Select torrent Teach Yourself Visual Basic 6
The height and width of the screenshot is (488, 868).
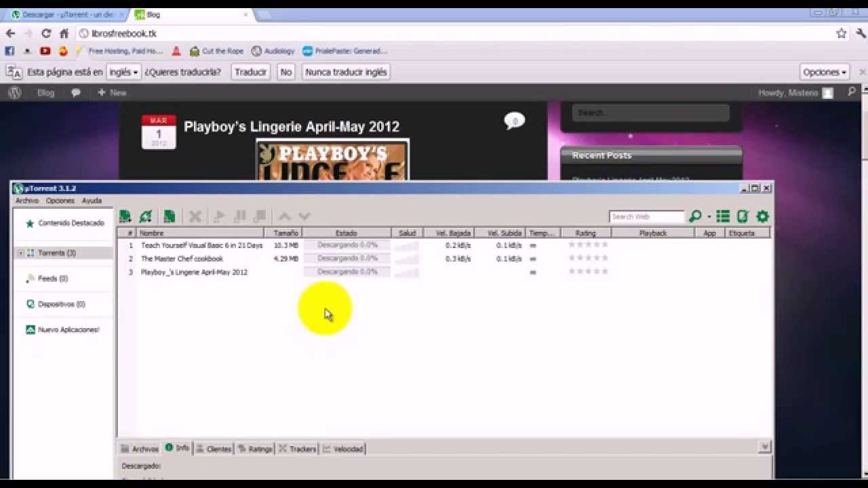coord(201,245)
